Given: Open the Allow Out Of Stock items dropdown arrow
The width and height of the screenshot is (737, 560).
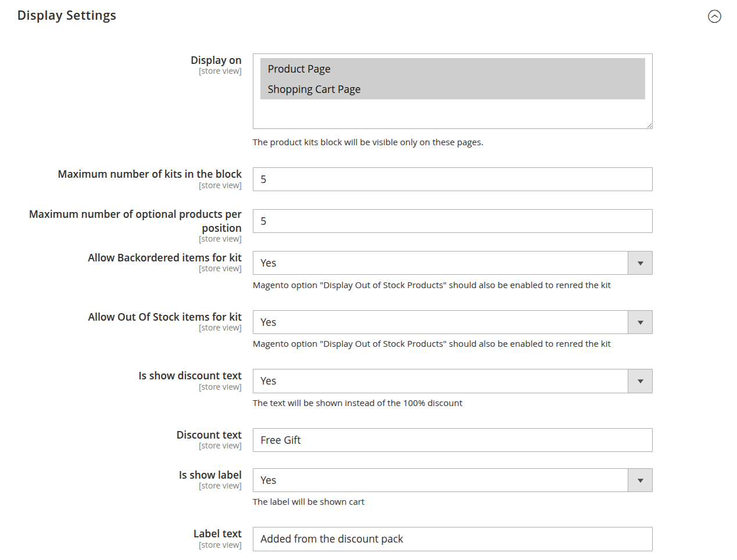Looking at the screenshot, I should (x=640, y=322).
